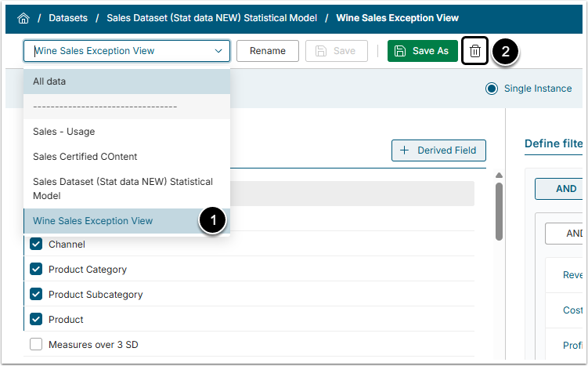Click the disabled Save button
The image size is (588, 366).
[336, 51]
